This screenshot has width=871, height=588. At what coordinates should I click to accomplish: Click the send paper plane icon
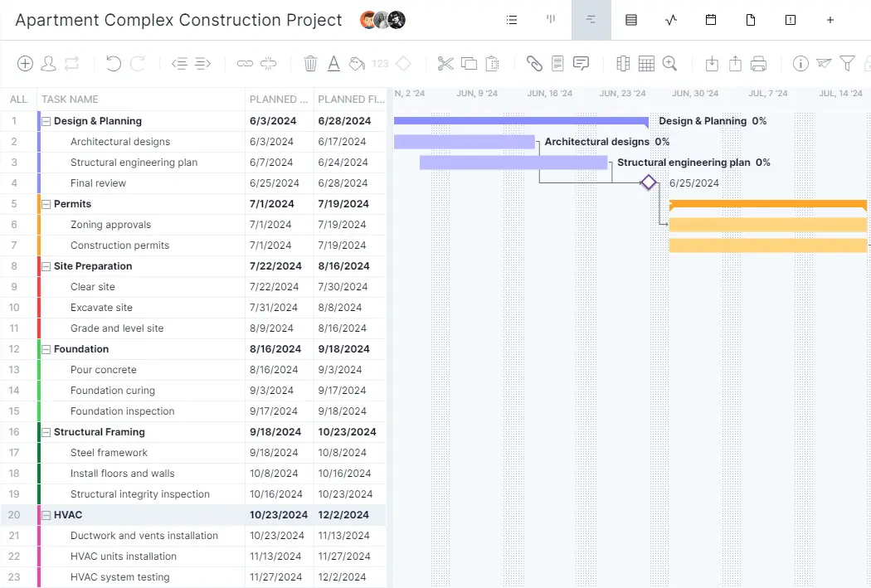tap(824, 64)
